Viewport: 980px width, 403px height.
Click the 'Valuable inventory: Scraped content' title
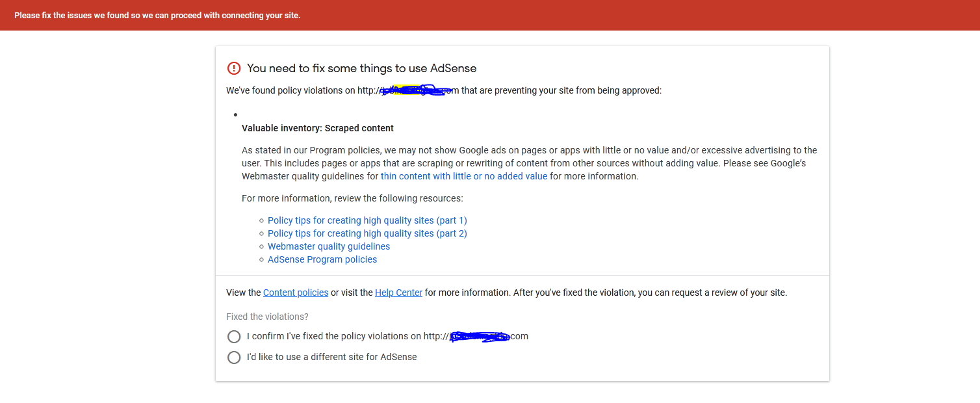tap(318, 128)
